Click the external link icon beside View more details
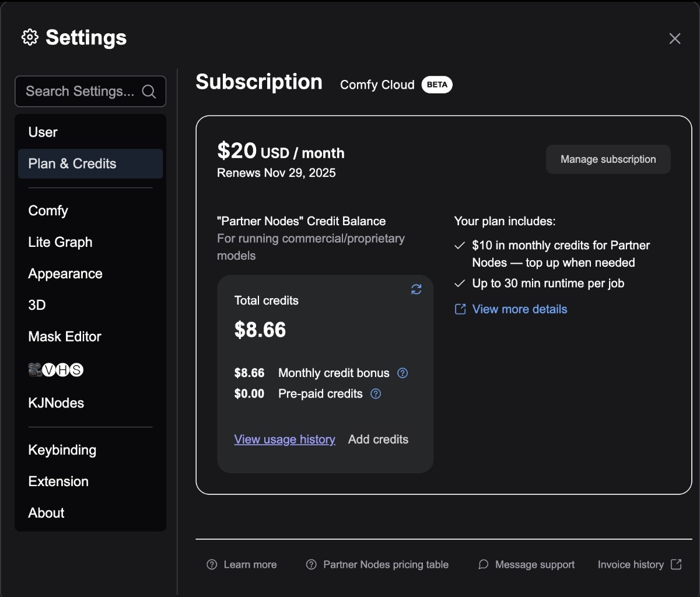Screen dimensions: 700x597 tap(459, 309)
